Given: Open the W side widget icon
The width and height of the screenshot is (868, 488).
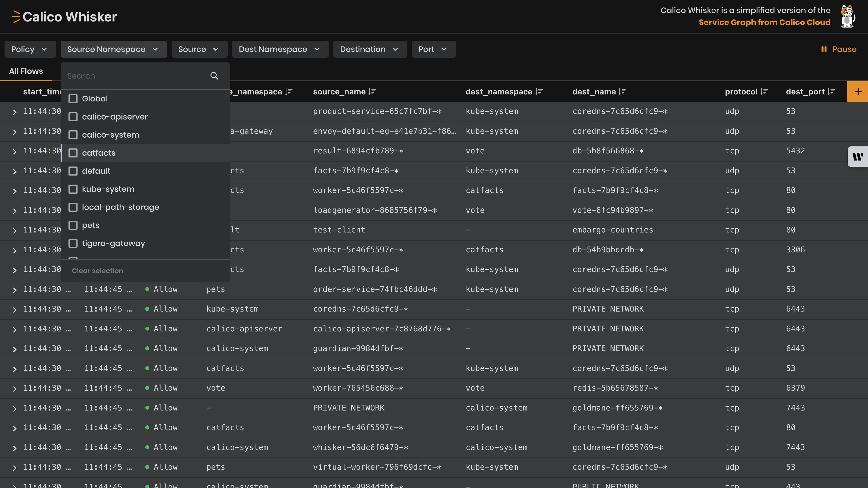Looking at the screenshot, I should pyautogui.click(x=858, y=157).
